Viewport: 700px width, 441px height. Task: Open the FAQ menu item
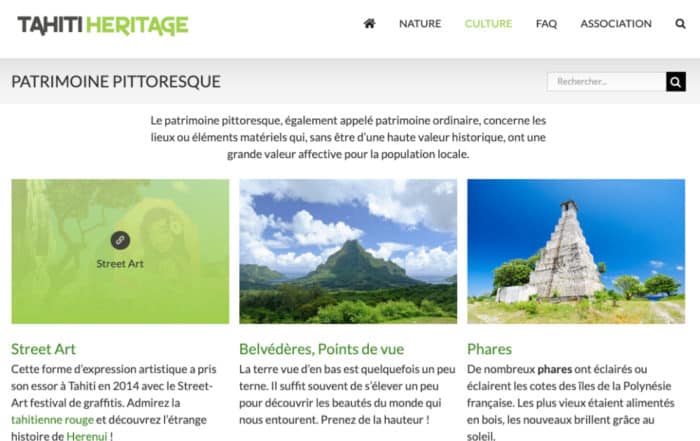pos(546,24)
